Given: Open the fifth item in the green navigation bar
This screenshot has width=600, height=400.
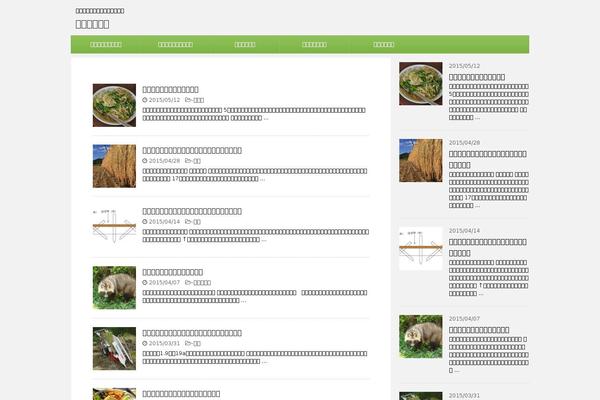Looking at the screenshot, I should pos(383,44).
